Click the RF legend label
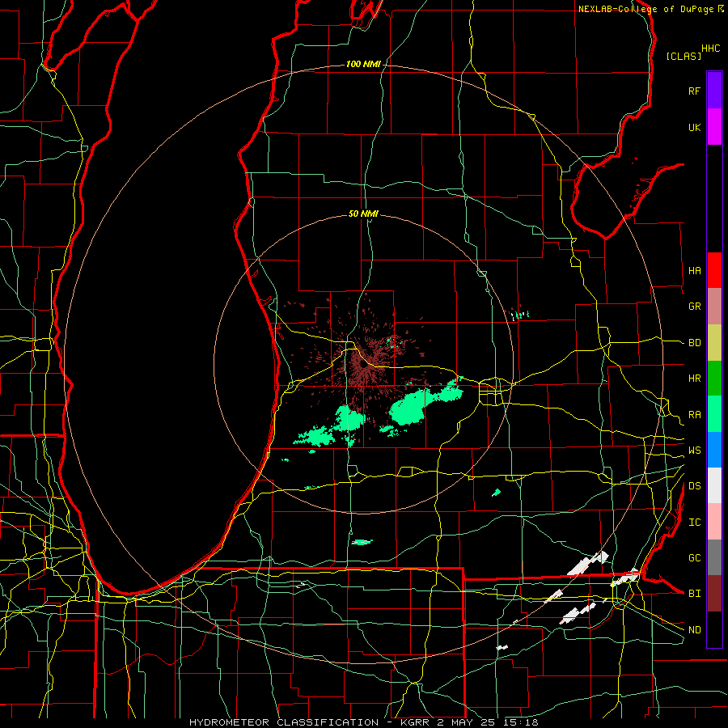 [694, 91]
